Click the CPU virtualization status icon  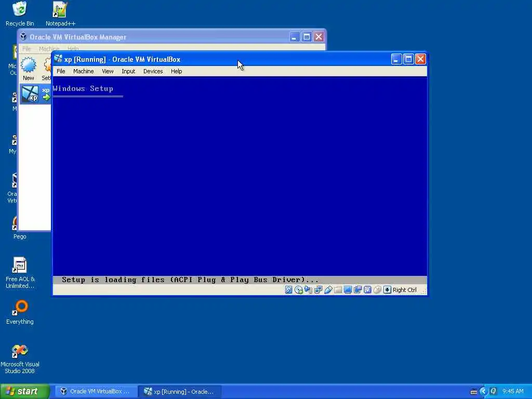(367, 290)
